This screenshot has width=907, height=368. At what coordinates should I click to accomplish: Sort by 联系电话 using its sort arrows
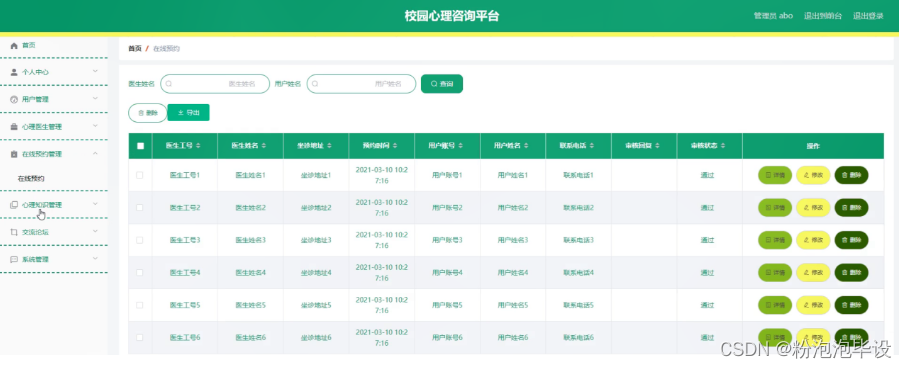tap(592, 146)
